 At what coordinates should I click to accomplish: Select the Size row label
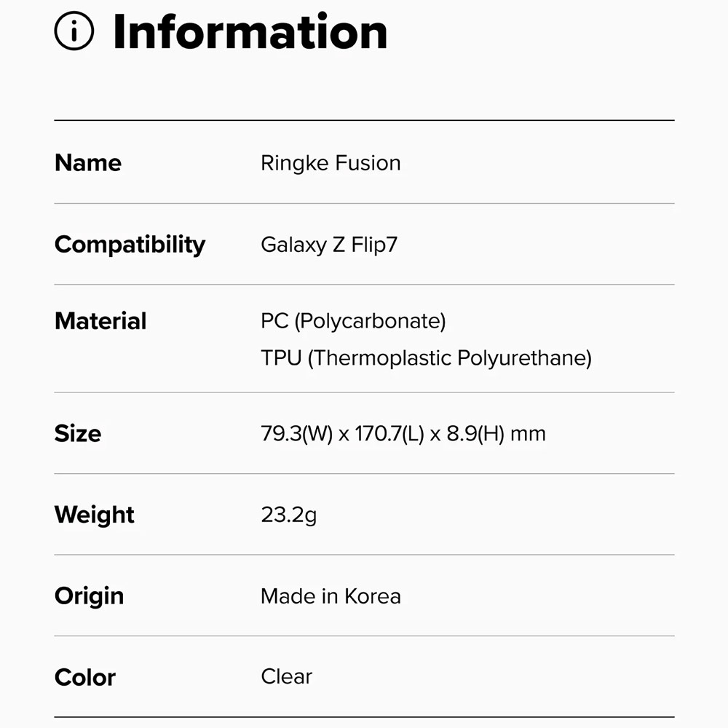click(78, 434)
